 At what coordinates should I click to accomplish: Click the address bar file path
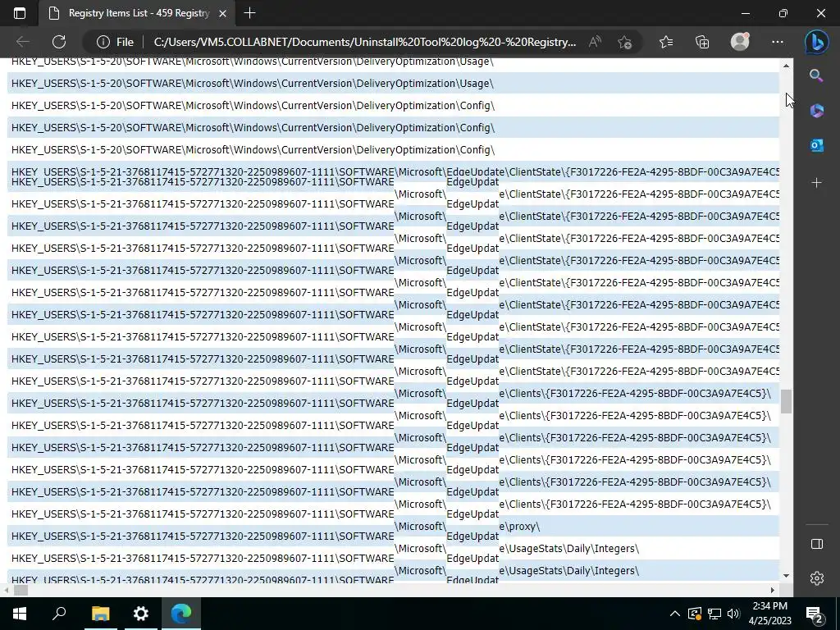[365, 42]
